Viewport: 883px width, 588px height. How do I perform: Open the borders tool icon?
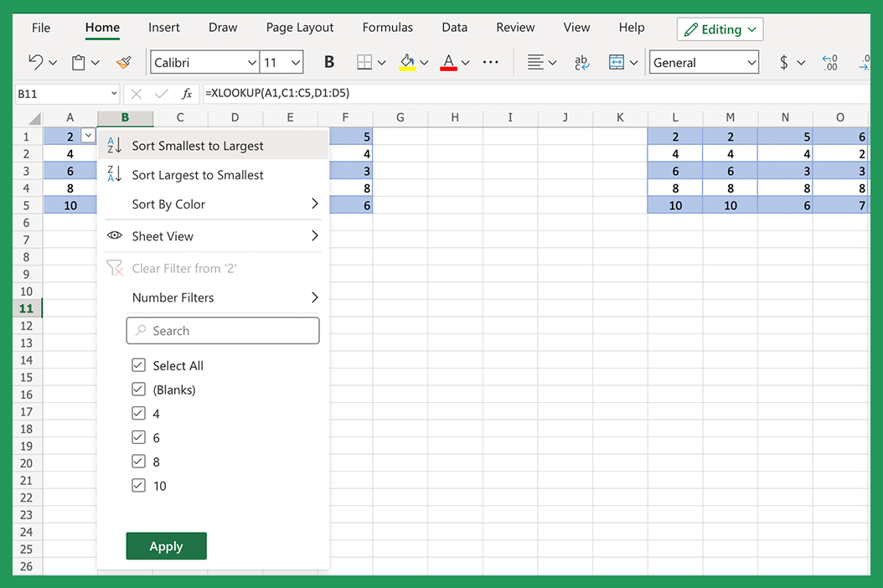tap(365, 62)
